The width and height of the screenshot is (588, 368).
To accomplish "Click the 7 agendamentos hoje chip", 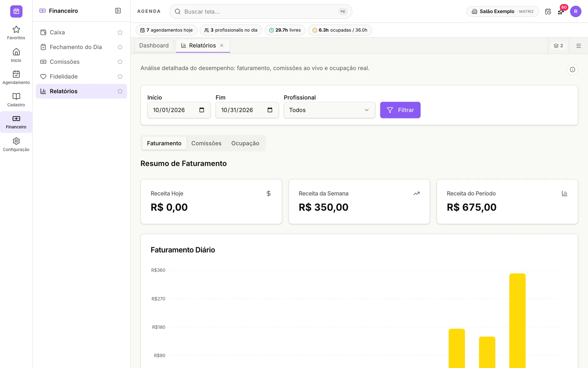I will point(166,30).
